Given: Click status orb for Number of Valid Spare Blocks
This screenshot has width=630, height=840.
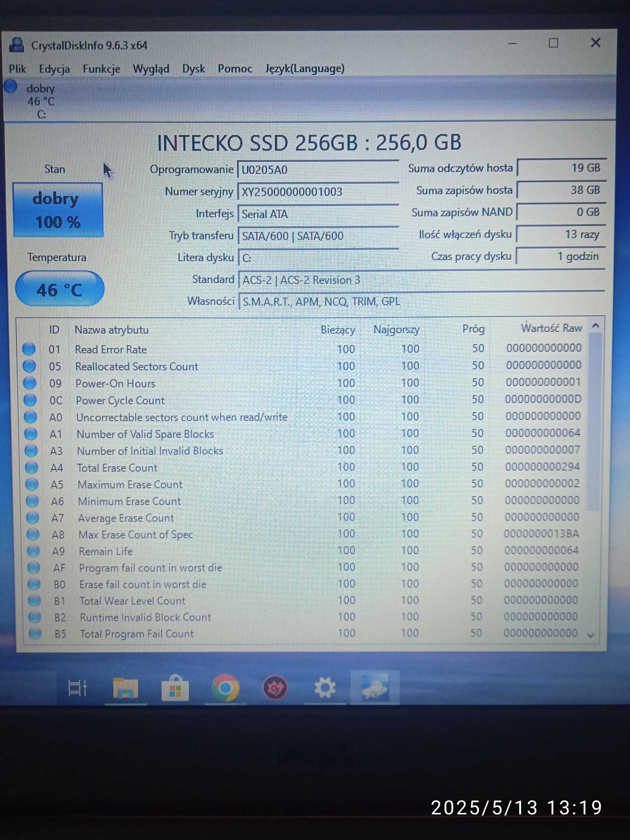Looking at the screenshot, I should [31, 434].
